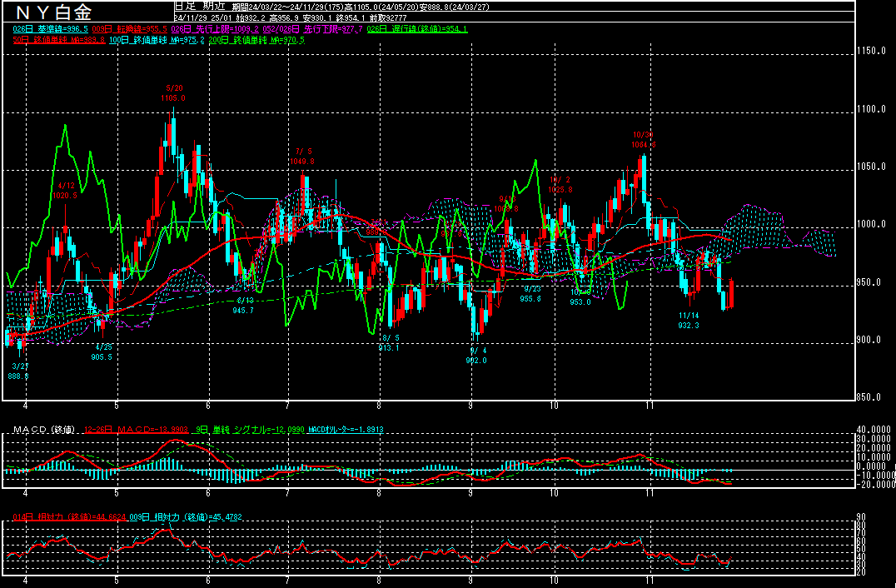
Task: Select the 009日 相対力 (終値)=45.4782 legend
Action: pyautogui.click(x=187, y=517)
